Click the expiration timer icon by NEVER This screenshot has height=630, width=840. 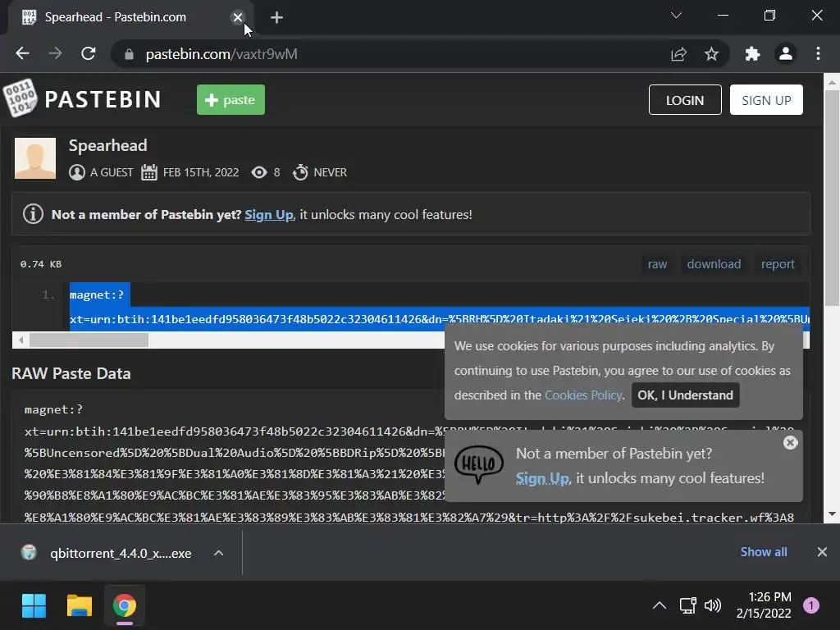[x=300, y=172]
